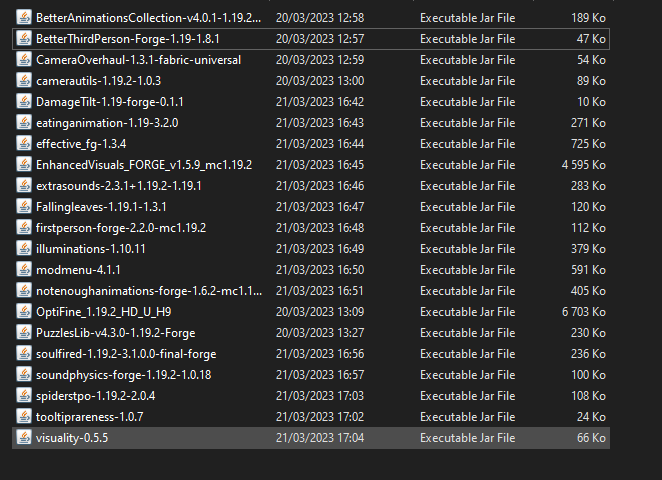Click the jar icon of OptiFine_1.19.2_HD_U_H9
The height and width of the screenshot is (480, 662).
(x=24, y=312)
